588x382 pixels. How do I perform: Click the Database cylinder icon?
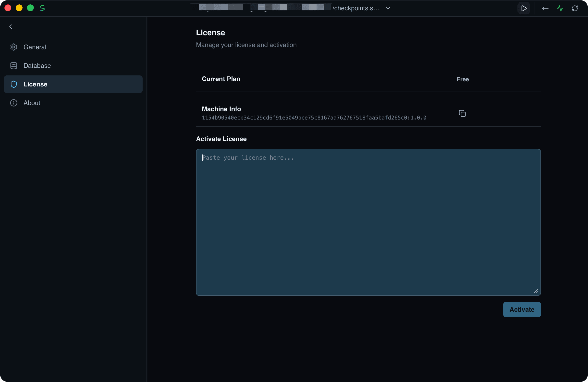(13, 66)
